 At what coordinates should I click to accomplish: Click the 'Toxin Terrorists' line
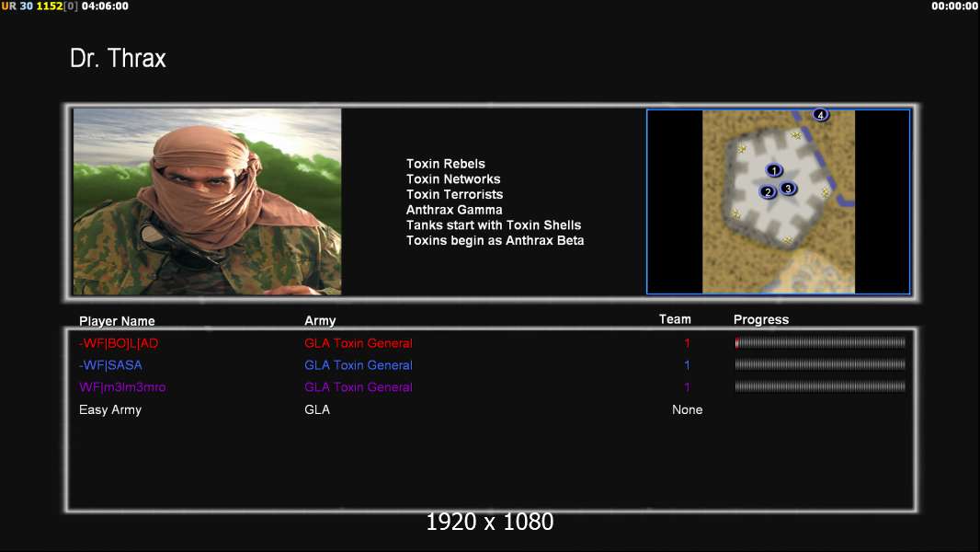(454, 194)
